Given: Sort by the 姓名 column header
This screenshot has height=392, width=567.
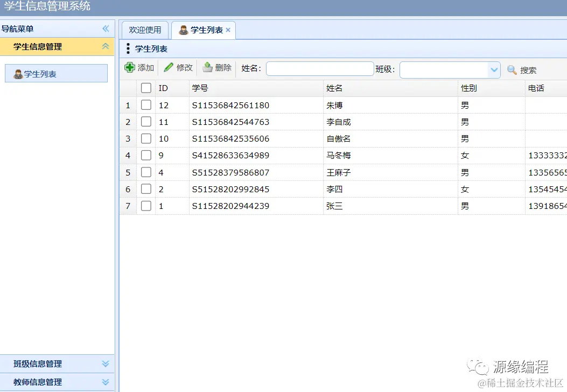Looking at the screenshot, I should [390, 88].
